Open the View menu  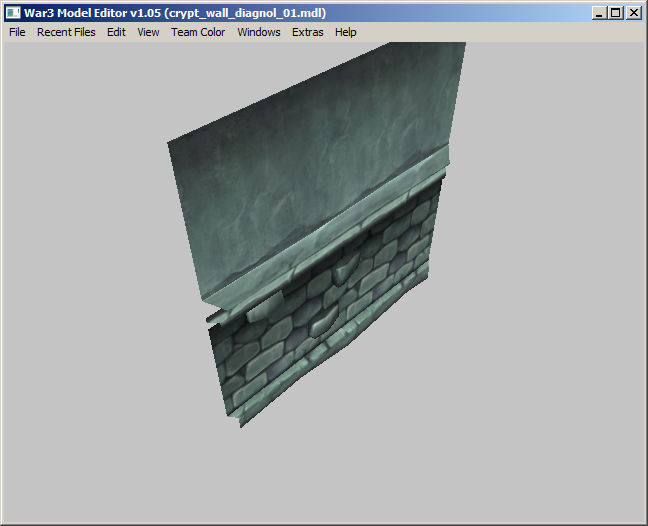(148, 32)
